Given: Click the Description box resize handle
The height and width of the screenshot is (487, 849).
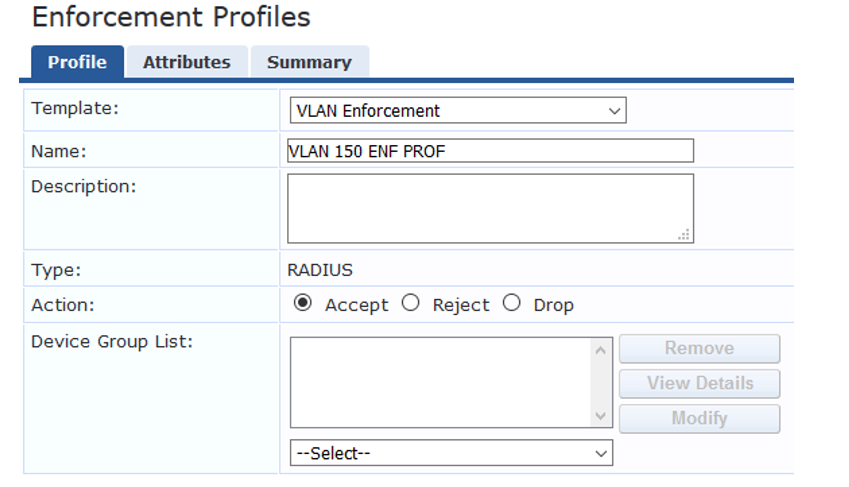Looking at the screenshot, I should pos(684,235).
